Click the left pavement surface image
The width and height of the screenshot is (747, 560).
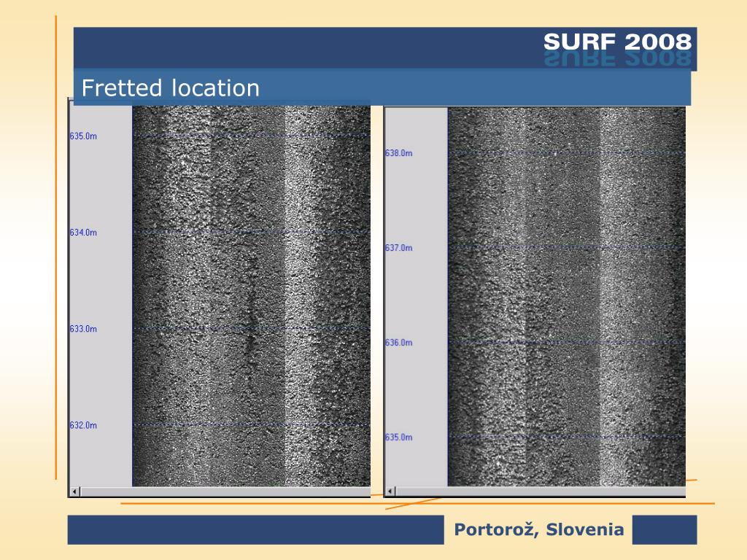coord(252,296)
